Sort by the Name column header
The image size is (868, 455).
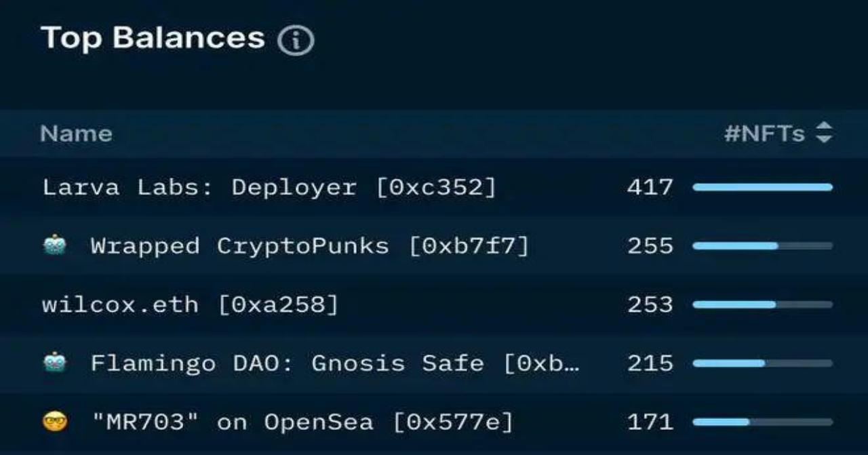pyautogui.click(x=76, y=134)
